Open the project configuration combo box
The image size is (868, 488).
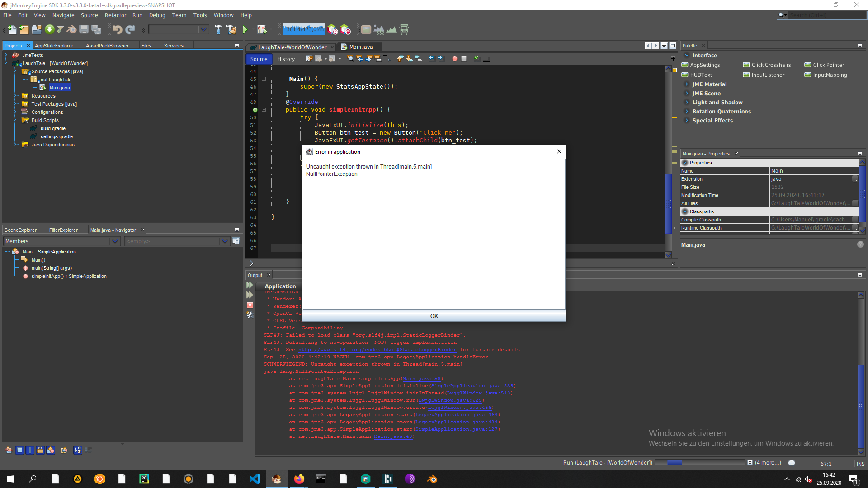[179, 30]
